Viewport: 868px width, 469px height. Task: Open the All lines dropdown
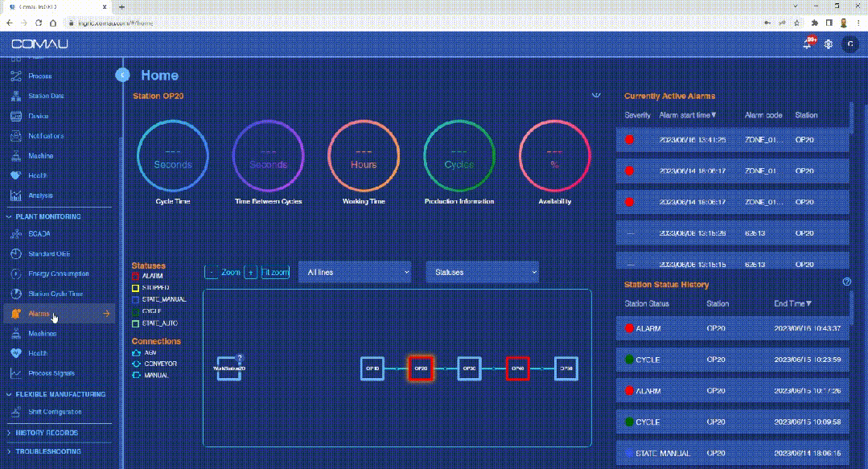(354, 273)
